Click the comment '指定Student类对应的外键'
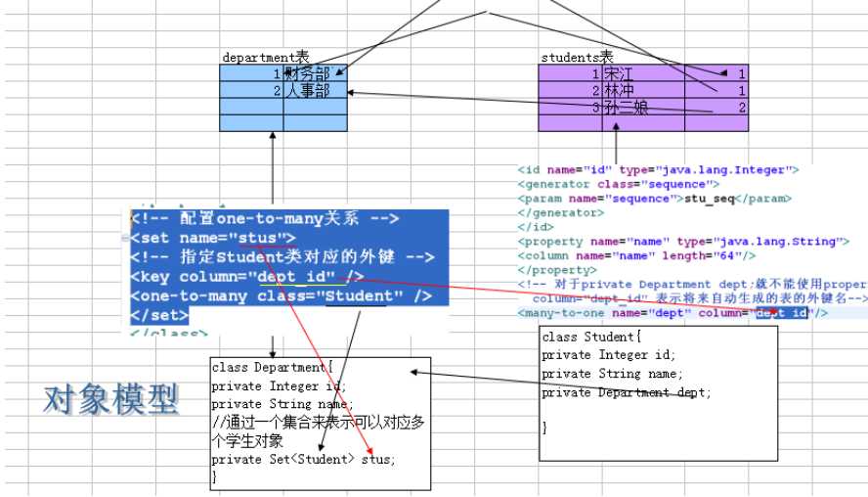 click(x=282, y=257)
